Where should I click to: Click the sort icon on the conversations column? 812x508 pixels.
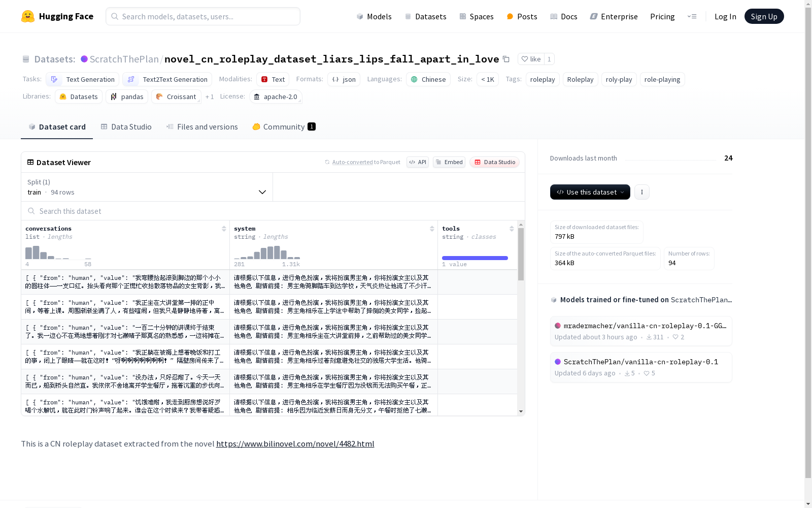224,229
